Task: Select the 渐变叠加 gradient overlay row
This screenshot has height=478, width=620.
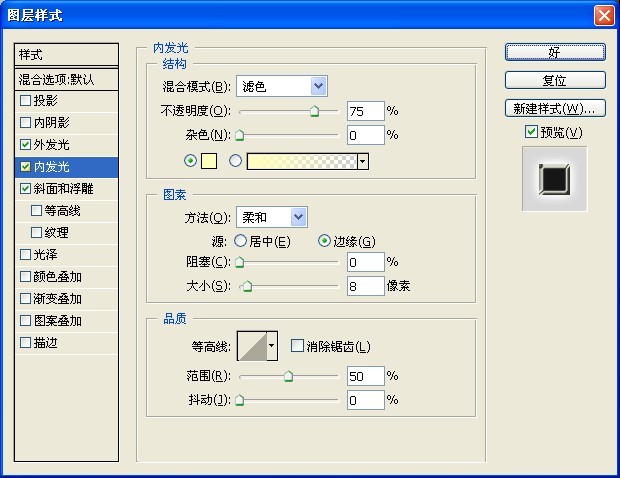Action: [x=66, y=299]
